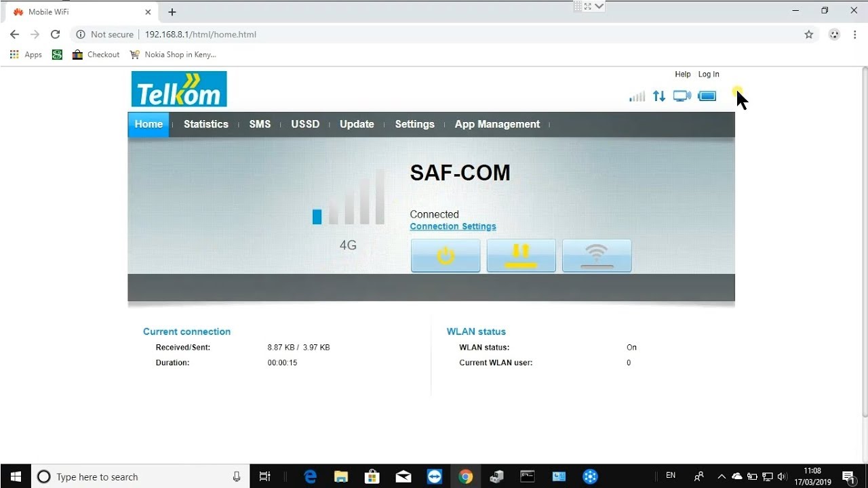Open the Windows Start menu

point(16,476)
